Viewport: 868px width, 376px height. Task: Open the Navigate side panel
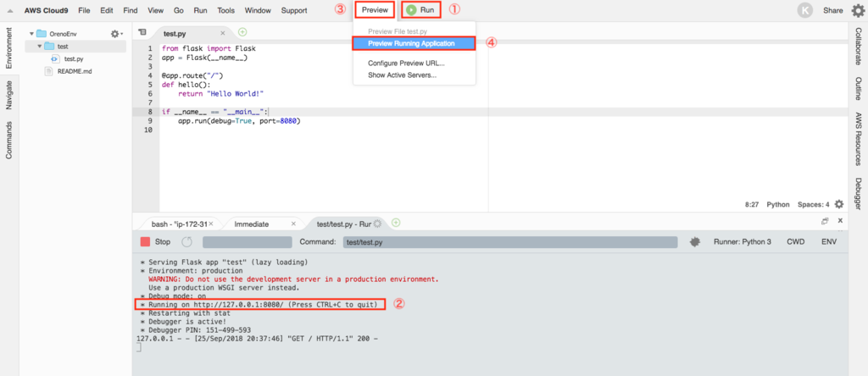pyautogui.click(x=8, y=95)
